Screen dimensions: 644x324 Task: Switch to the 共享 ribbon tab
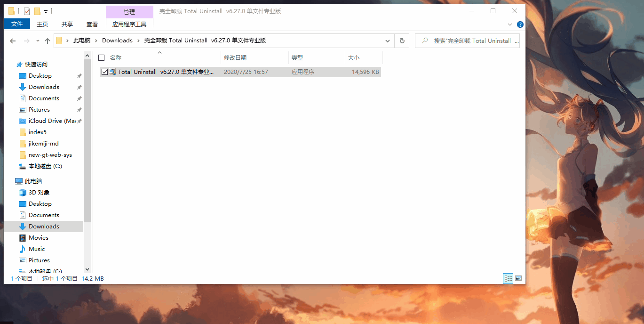(x=67, y=24)
